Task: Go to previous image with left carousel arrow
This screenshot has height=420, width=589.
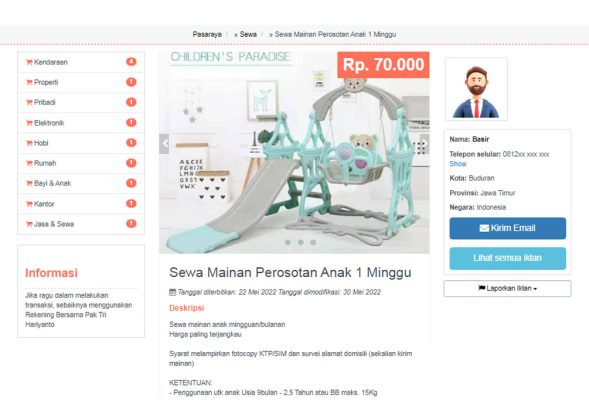Action: tap(164, 144)
